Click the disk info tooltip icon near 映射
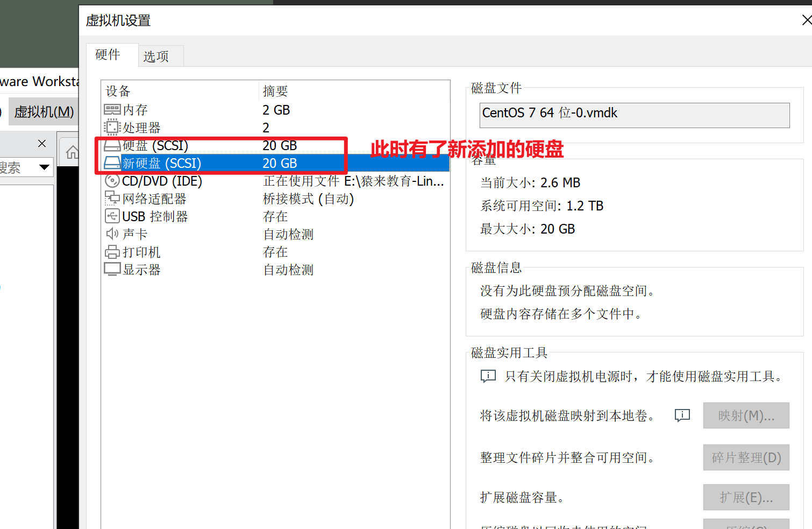This screenshot has height=529, width=812. (x=682, y=415)
